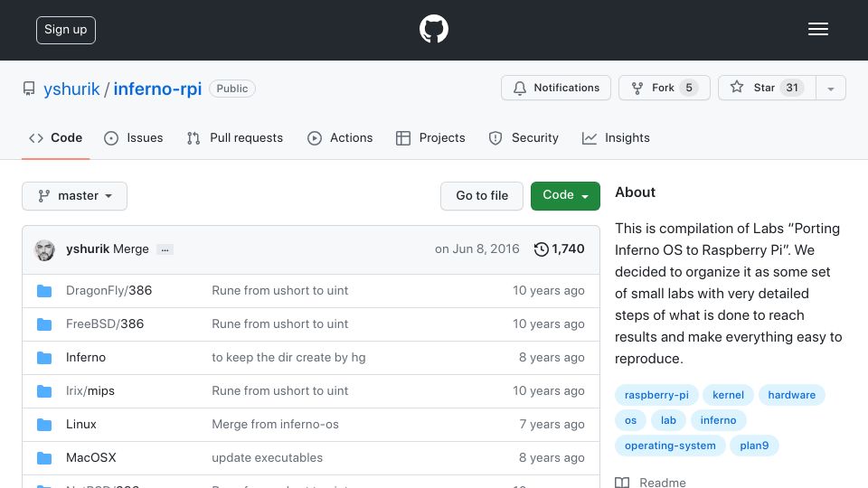Open DragonFly row's Rune from ushort commit
Viewport: 868px width, 488px height.
(280, 290)
